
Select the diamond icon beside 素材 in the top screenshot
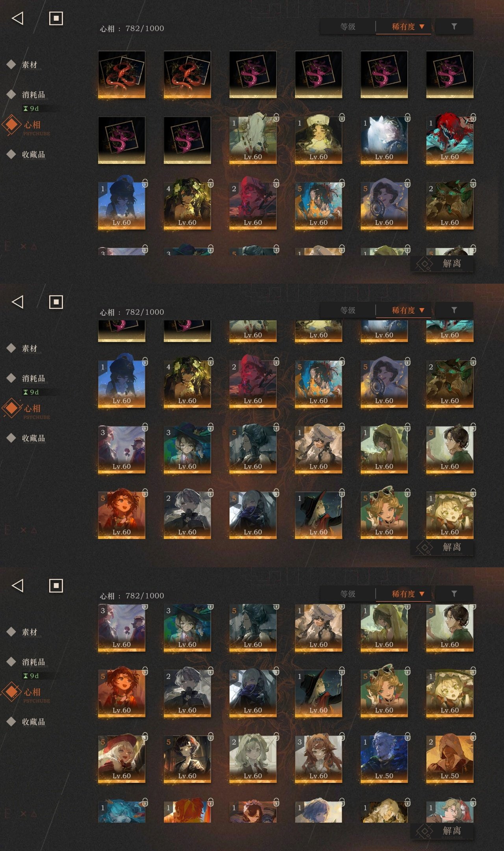pos(11,64)
